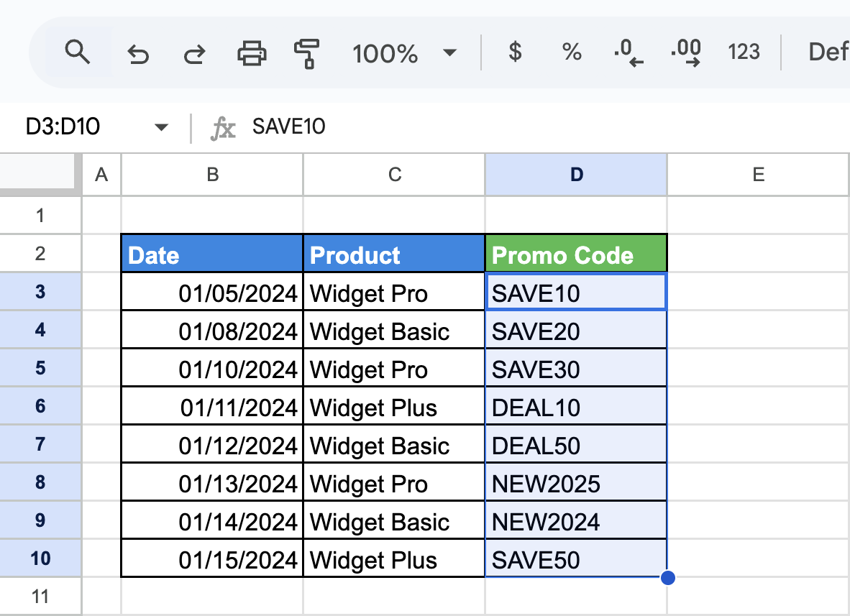850x616 pixels.
Task: Format selection as percent
Action: point(572,52)
